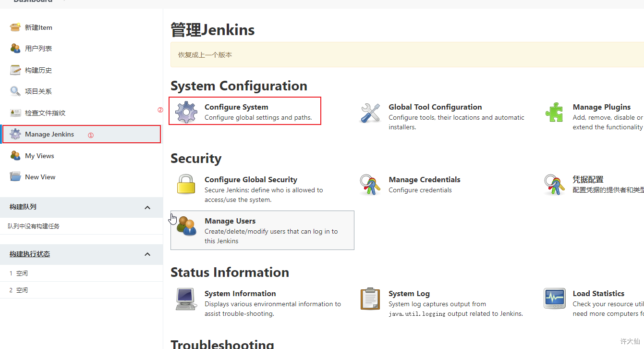The width and height of the screenshot is (644, 349).
Task: Open the Manage Plugins link
Action: (602, 107)
